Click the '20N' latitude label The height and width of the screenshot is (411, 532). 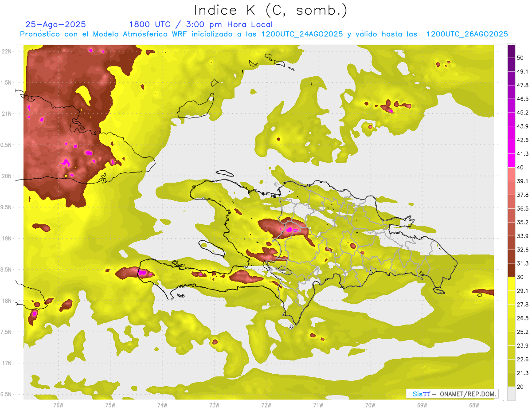coord(7,176)
